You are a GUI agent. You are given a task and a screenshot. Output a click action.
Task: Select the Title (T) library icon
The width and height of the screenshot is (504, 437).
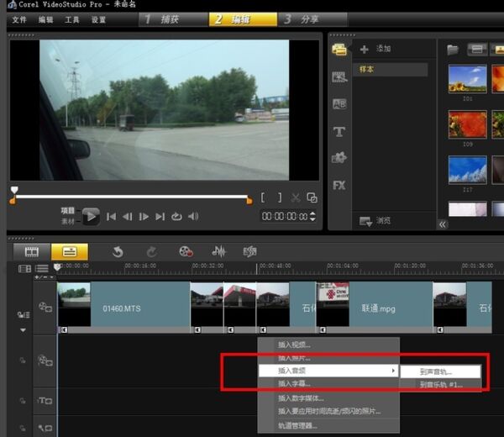coord(339,131)
